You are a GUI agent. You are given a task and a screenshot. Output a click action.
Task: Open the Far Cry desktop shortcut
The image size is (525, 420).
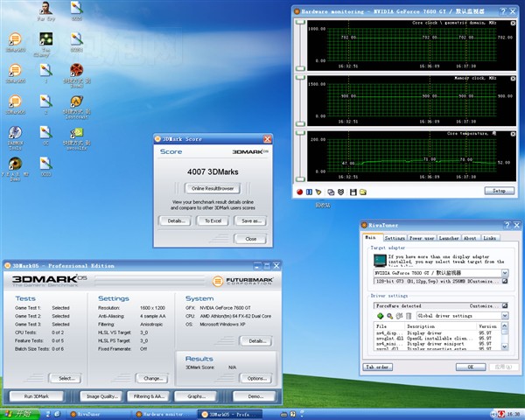coord(45,10)
